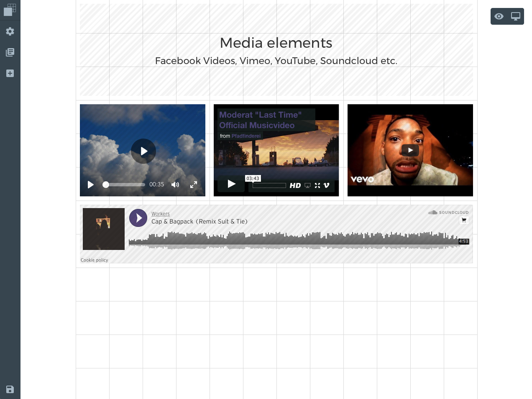Click the SoundCloud album artwork
The height and width of the screenshot is (399, 532).
tap(104, 229)
